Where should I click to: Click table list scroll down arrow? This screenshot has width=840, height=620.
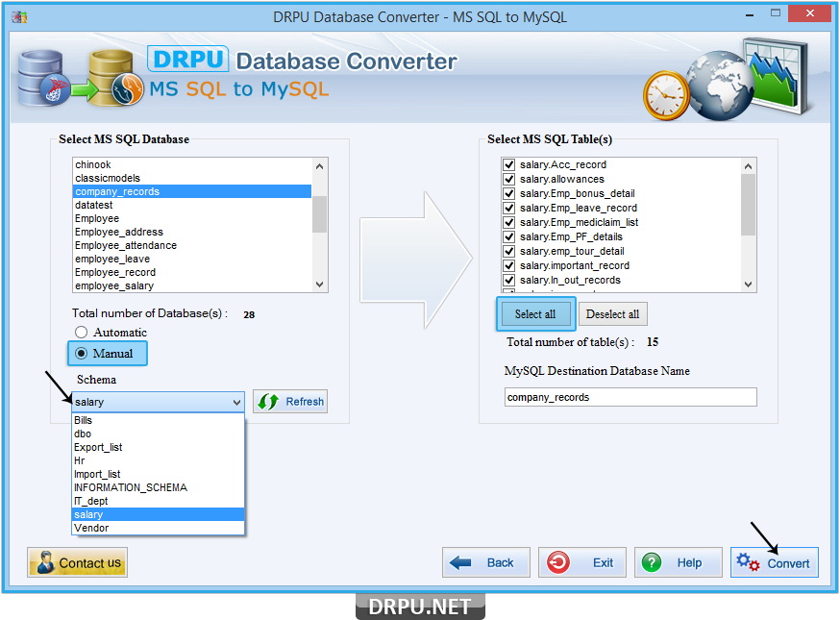749,284
